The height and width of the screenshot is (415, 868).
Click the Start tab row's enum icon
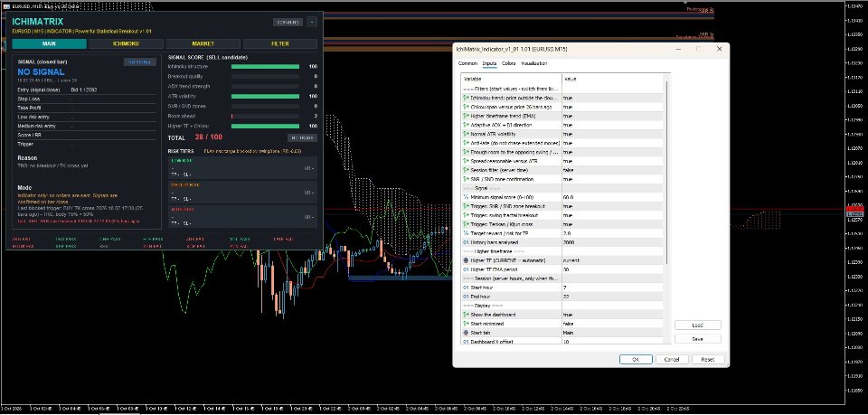tap(467, 333)
